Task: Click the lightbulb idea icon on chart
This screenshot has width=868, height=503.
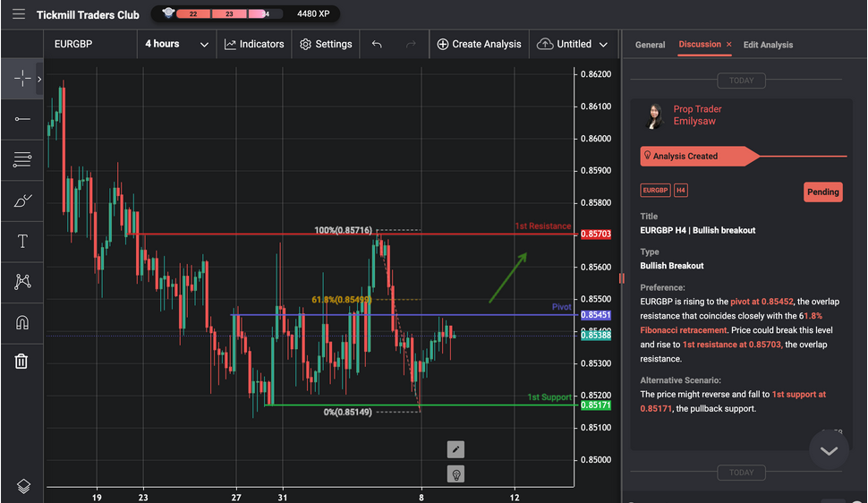Action: coord(455,474)
